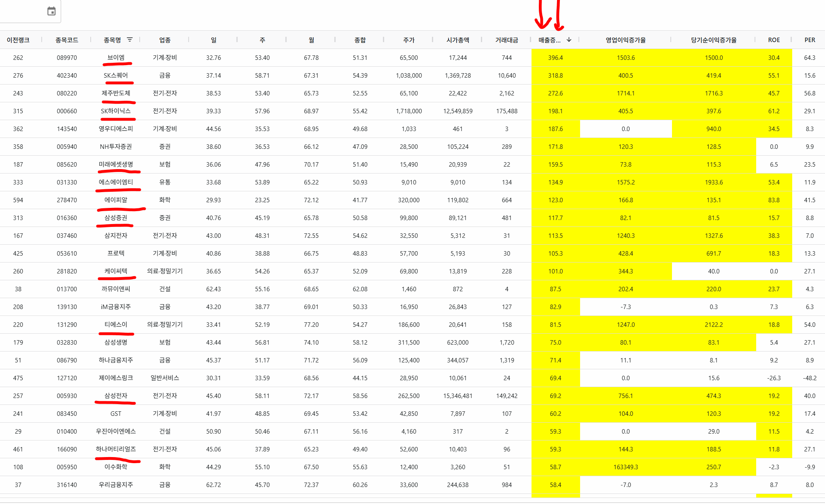
Task: Click the PER value -48.2
Action: coord(810,378)
